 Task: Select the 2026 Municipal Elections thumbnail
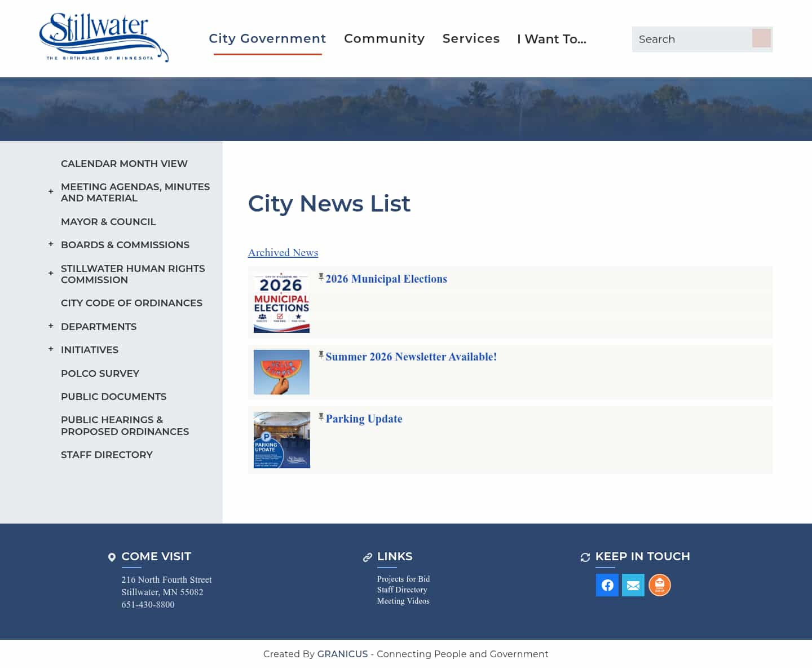(x=281, y=303)
